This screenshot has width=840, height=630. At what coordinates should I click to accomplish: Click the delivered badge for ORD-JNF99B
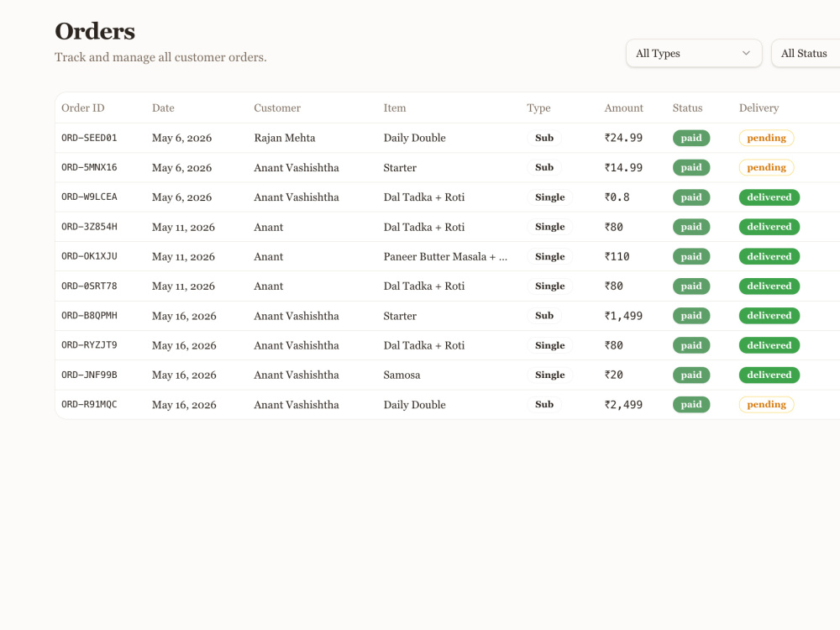(769, 375)
